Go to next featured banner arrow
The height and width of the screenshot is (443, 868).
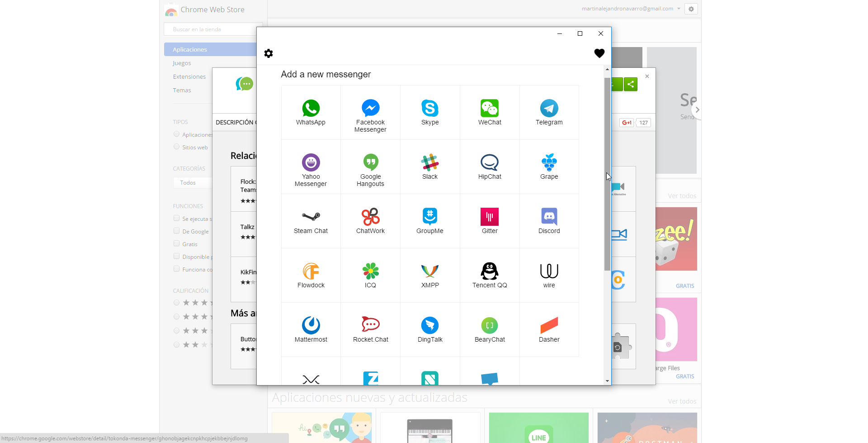pos(697,110)
